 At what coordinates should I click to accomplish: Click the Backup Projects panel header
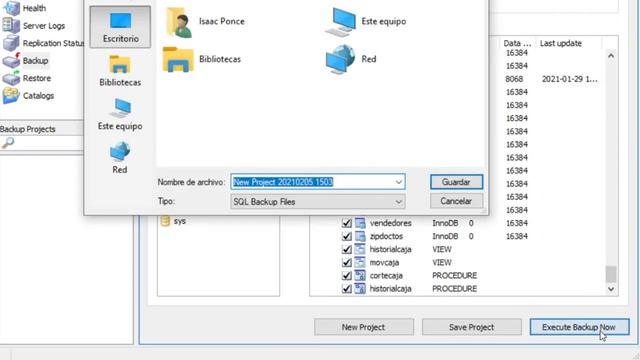42,129
